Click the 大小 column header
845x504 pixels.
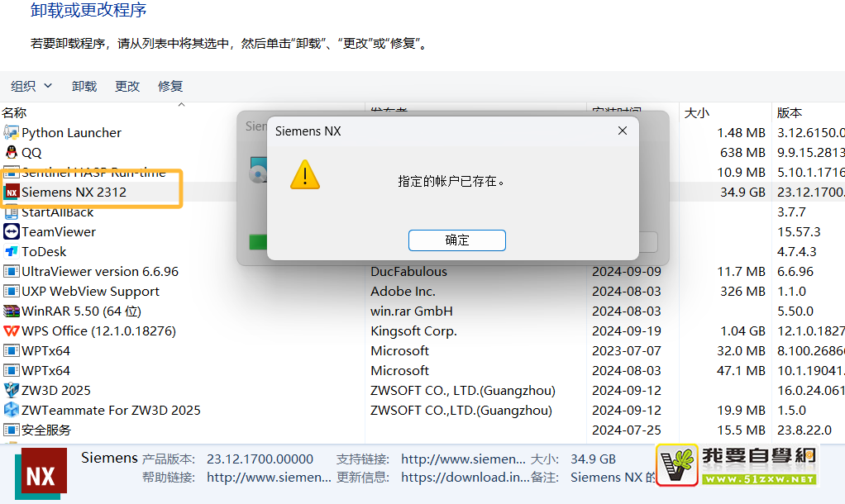click(697, 112)
